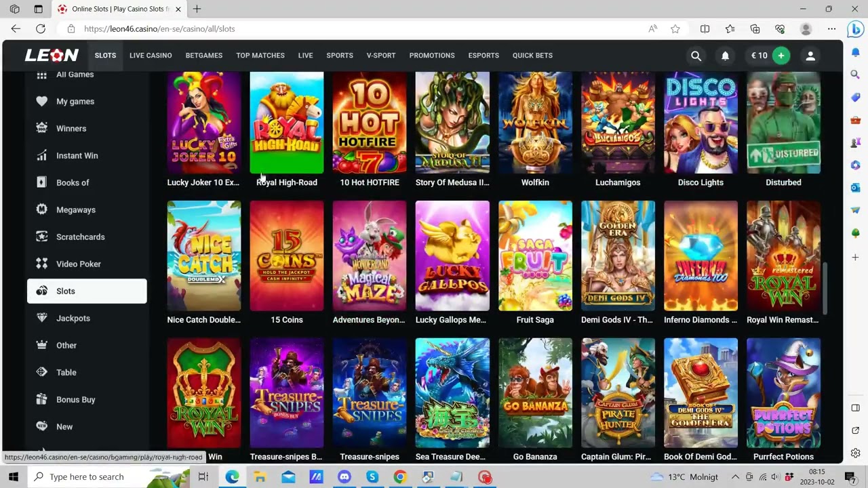
Task: Open the Go Bananza slot thumbnail
Action: tap(535, 393)
